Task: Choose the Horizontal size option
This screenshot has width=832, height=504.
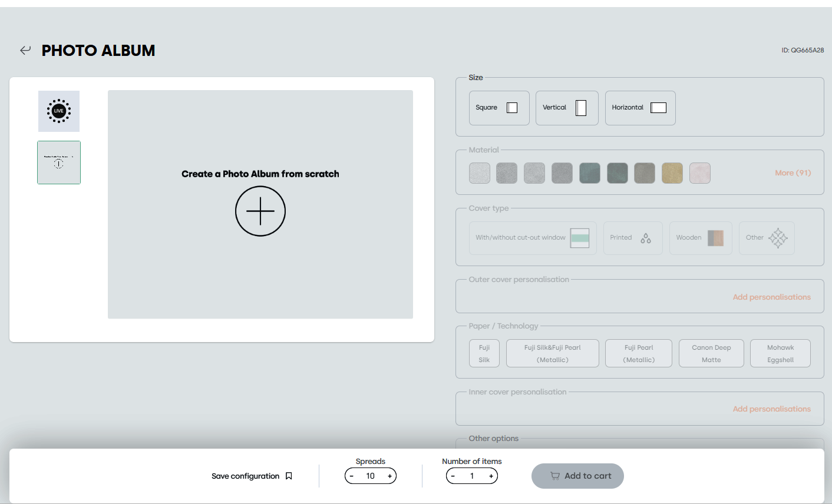Action: (x=640, y=108)
